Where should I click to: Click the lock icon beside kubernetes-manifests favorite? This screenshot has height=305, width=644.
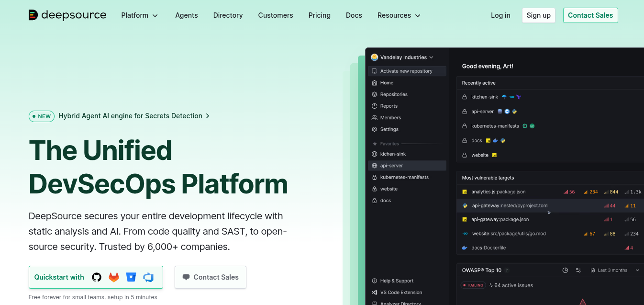point(375,177)
